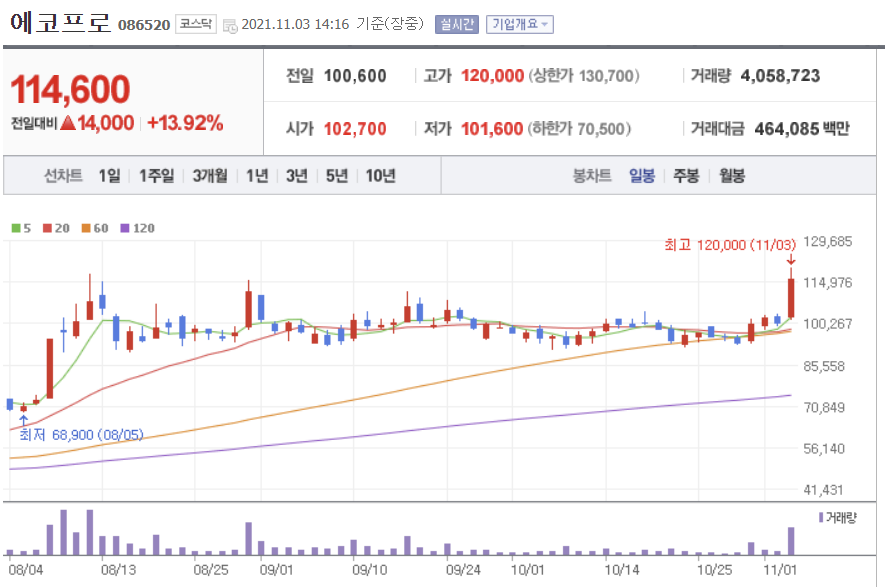Click the red 20-day moving average swatch
The image size is (885, 587).
47,228
